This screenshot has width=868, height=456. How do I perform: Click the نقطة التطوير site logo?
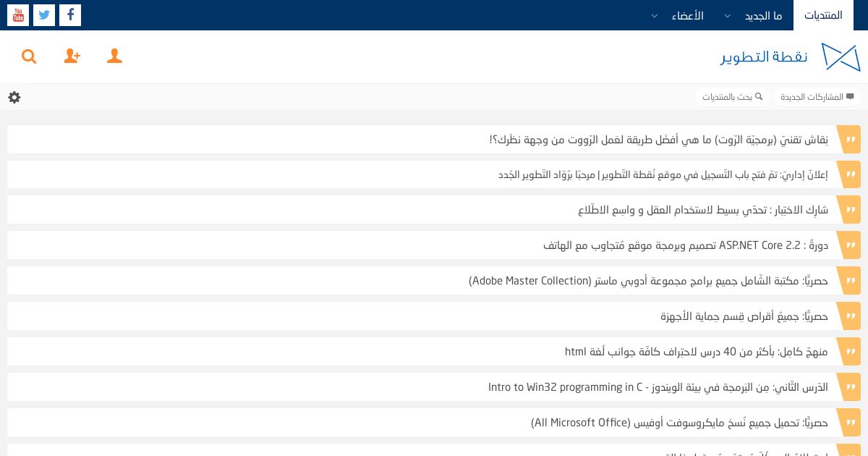pyautogui.click(x=791, y=57)
